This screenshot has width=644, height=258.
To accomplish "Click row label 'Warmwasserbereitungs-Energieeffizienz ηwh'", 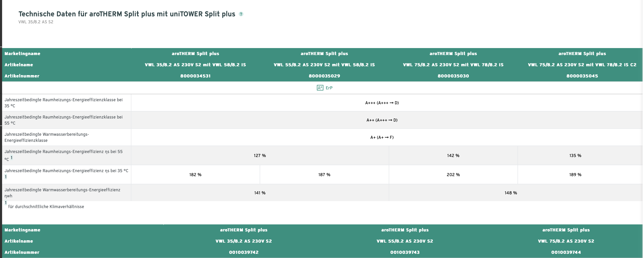I will point(62,193).
